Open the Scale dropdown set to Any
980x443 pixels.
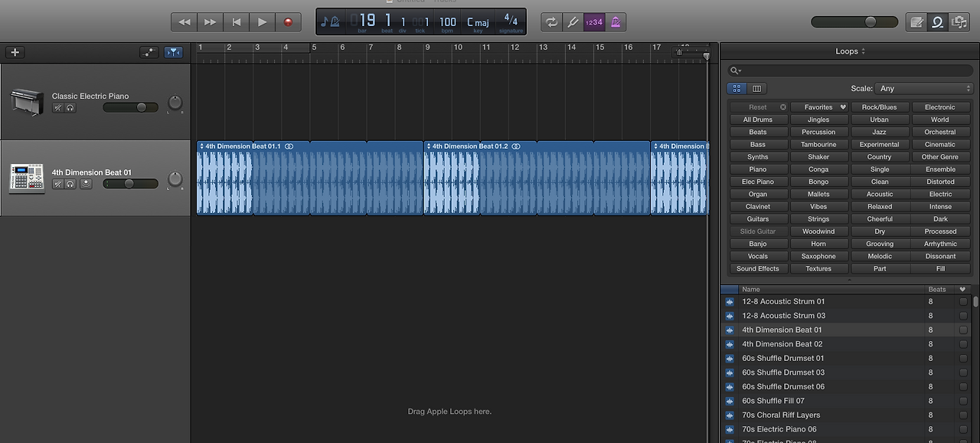click(924, 88)
